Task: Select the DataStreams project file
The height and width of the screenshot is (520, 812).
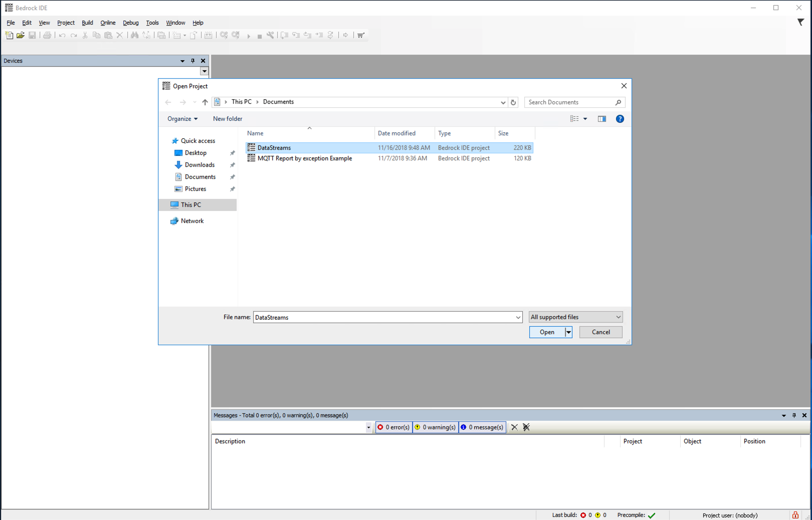Action: 389,148
